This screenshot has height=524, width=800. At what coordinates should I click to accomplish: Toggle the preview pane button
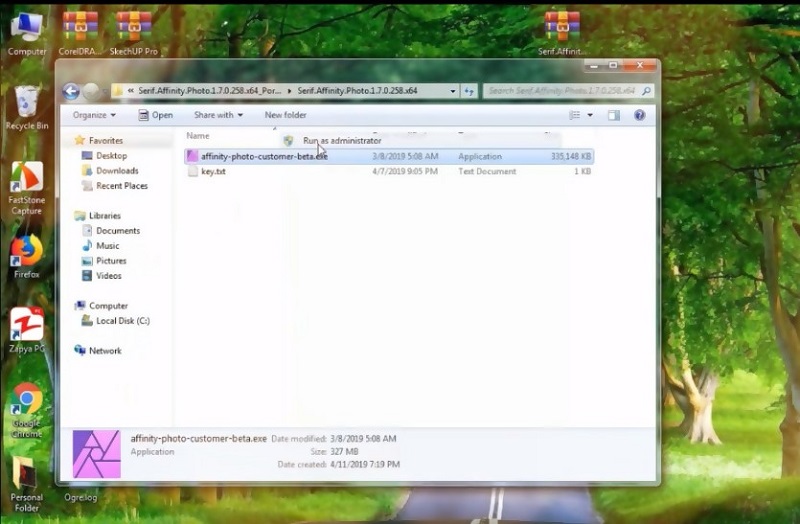pos(614,115)
